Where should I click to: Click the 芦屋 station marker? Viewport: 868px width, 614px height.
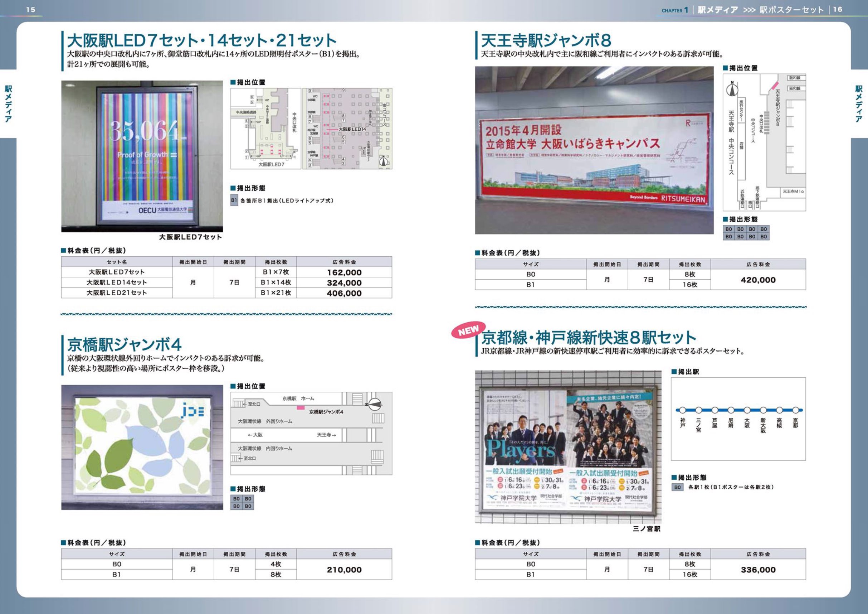click(x=715, y=410)
